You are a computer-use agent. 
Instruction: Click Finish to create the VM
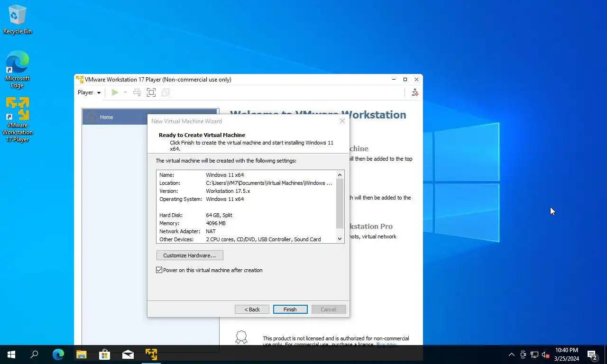(290, 309)
